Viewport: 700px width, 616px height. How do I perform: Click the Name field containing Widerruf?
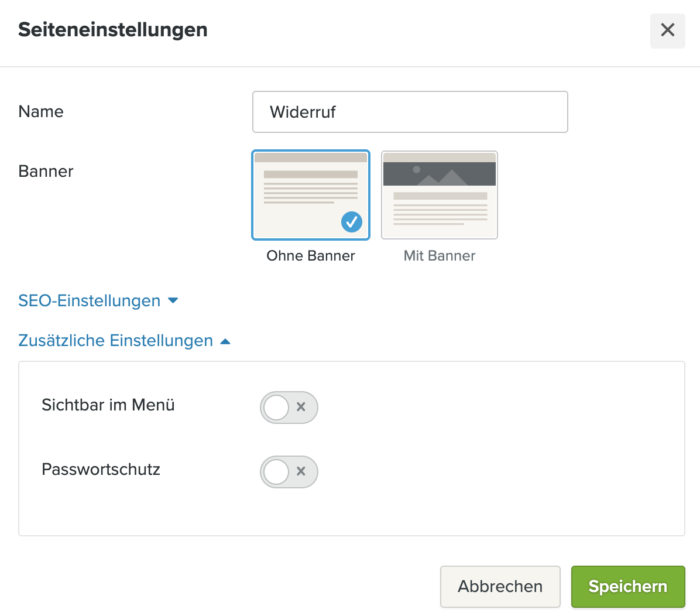pyautogui.click(x=410, y=112)
